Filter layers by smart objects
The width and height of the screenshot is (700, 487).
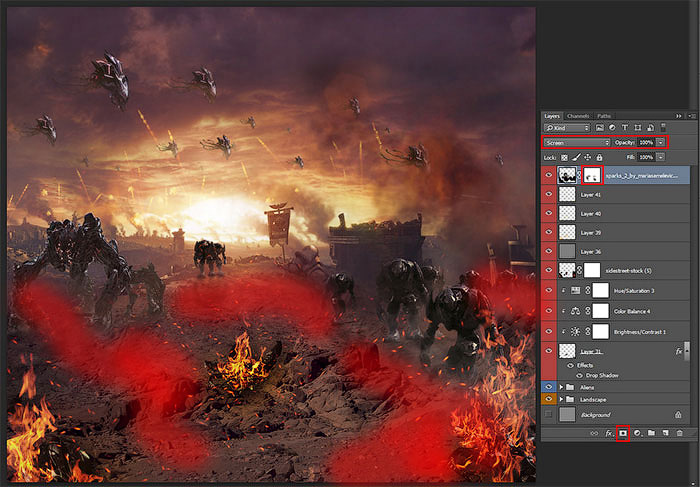tap(650, 128)
